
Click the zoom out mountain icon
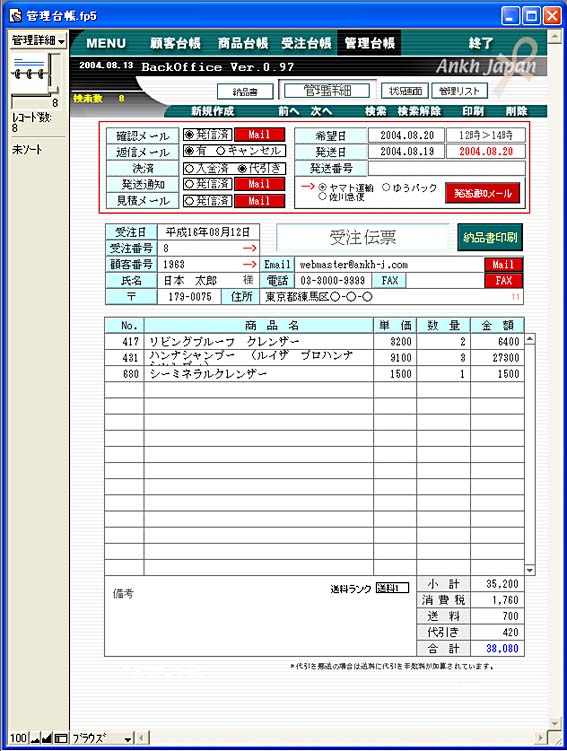[35, 738]
